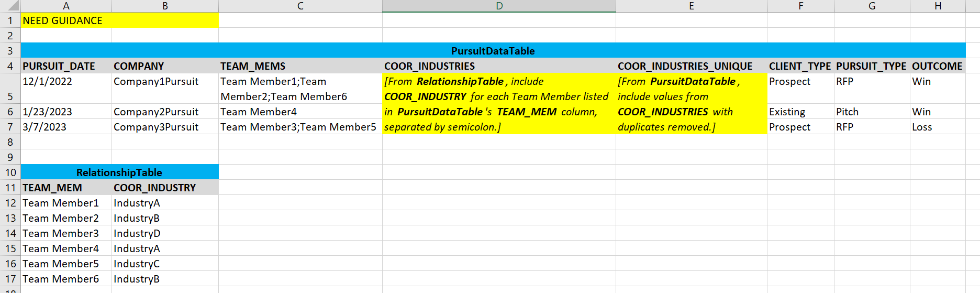980x293 pixels.
Task: Select the PURSUIT_TYPE header cell
Action: click(x=872, y=66)
